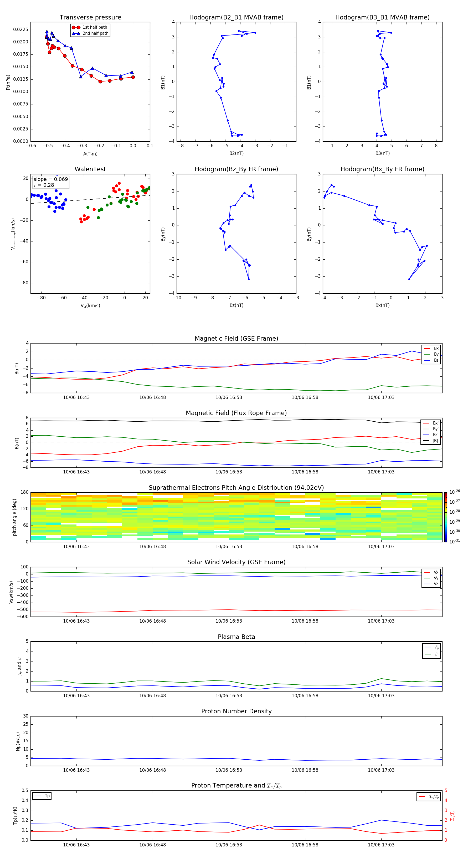Screen dimensions: 473x868
Task: Select "Bx" in the GSE magnetic field legend
Action: (431, 349)
